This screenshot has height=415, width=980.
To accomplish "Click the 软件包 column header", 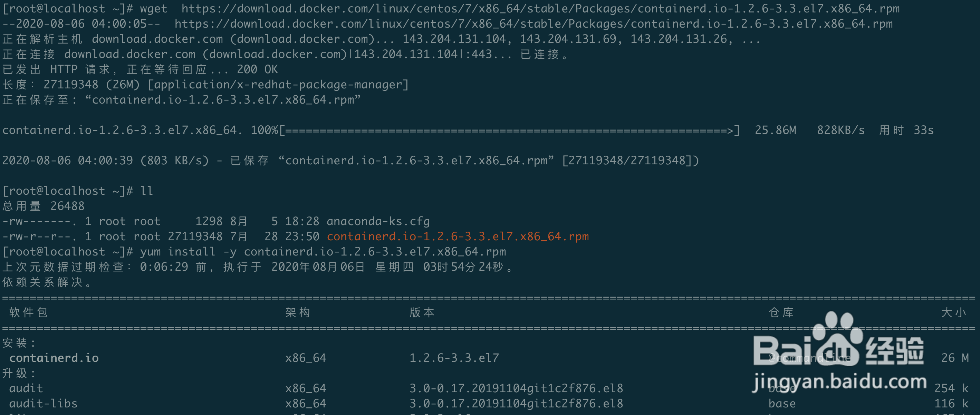I will (29, 312).
